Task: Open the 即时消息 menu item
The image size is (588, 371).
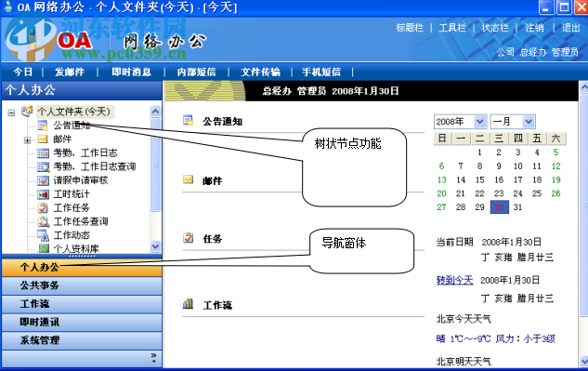Action: coord(131,72)
